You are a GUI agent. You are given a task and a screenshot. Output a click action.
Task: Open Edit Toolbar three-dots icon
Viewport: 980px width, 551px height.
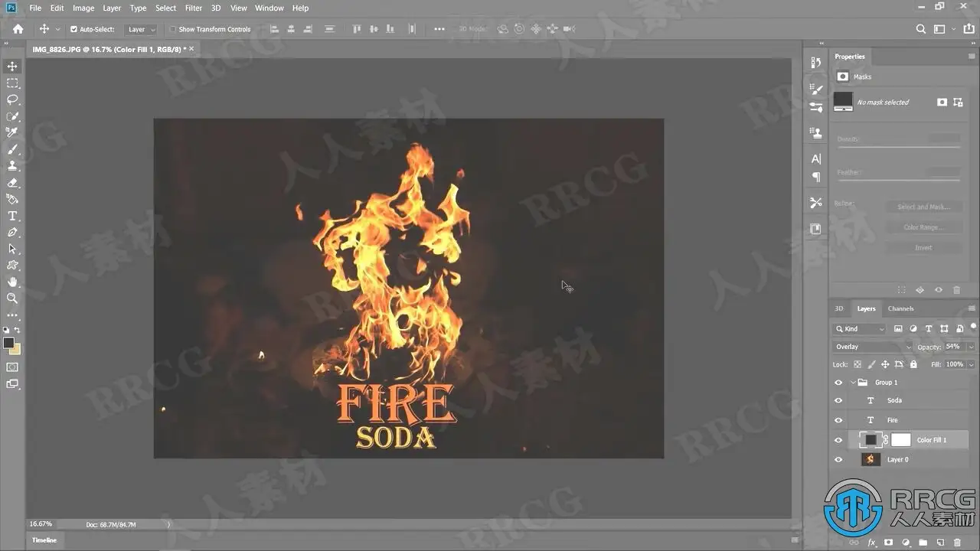(12, 315)
